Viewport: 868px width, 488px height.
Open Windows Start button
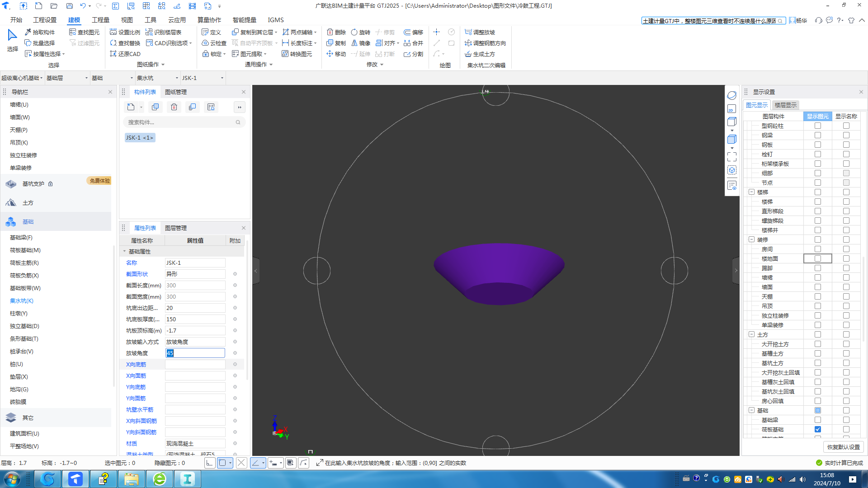coord(13,479)
